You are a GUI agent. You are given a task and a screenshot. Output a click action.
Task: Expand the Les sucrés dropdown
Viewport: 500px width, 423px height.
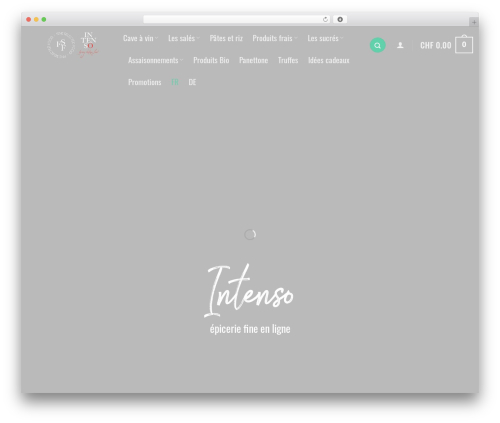pyautogui.click(x=325, y=38)
